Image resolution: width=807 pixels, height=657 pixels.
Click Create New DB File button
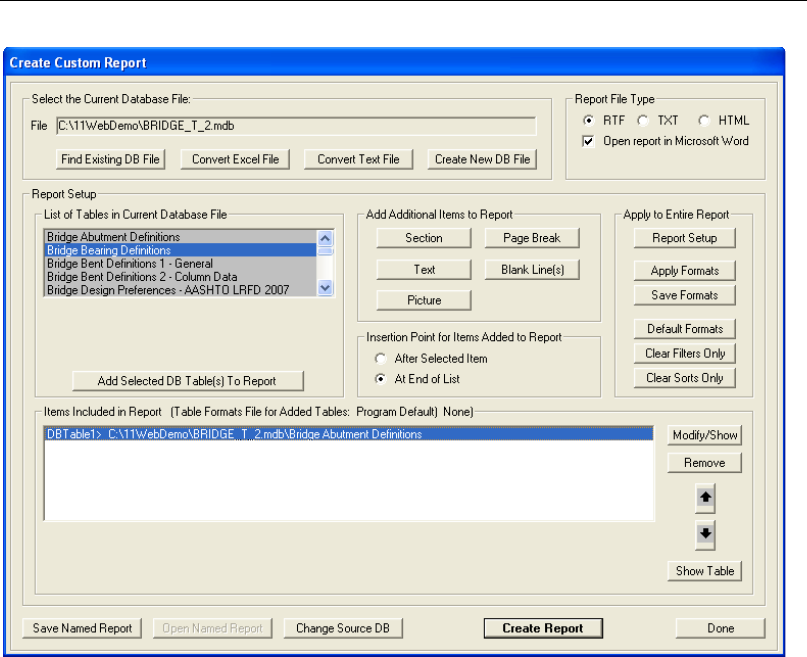482,159
